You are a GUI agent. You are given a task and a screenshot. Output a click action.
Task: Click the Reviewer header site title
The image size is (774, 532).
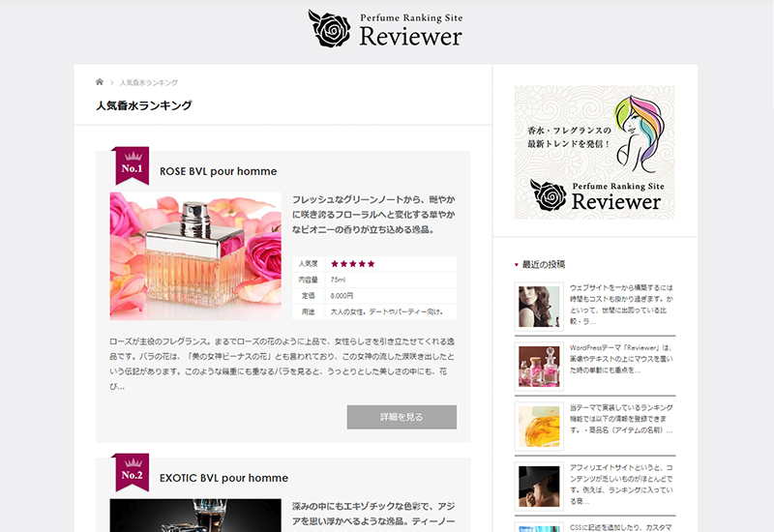[x=410, y=37]
